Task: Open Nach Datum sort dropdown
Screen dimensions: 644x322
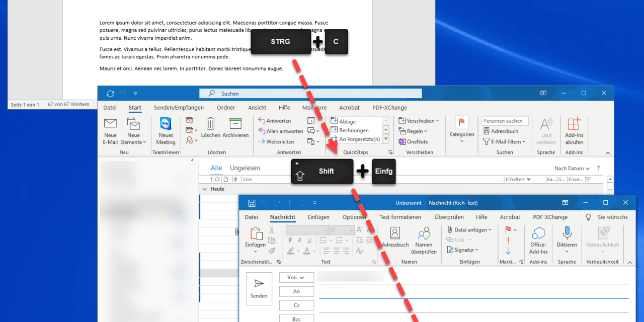Action: coord(572,169)
